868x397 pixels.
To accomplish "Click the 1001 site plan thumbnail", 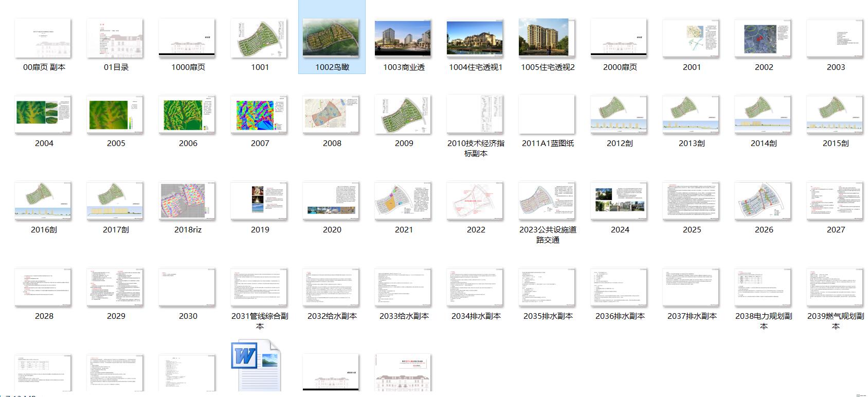I will pyautogui.click(x=260, y=39).
